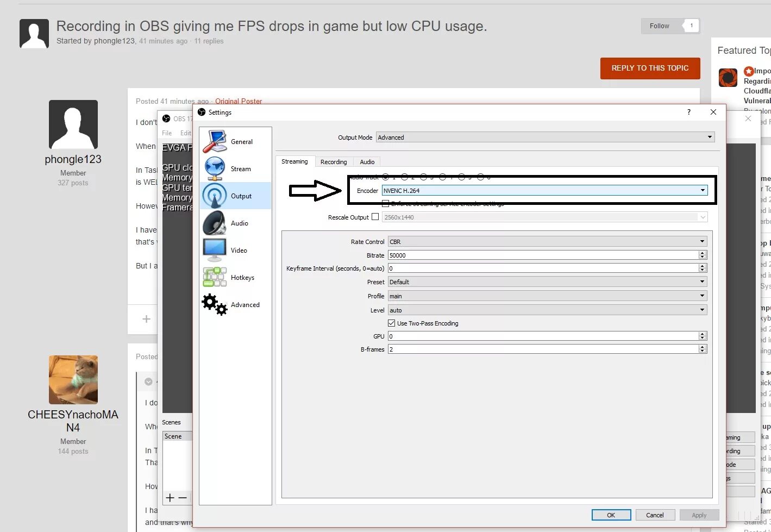Click the B-frames field showing 2

click(x=543, y=349)
